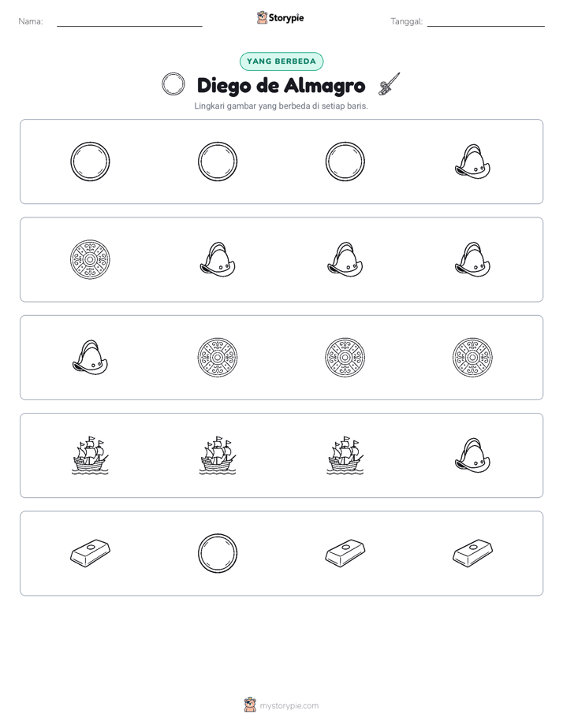Open the mystorypie.com footer link

[281, 705]
